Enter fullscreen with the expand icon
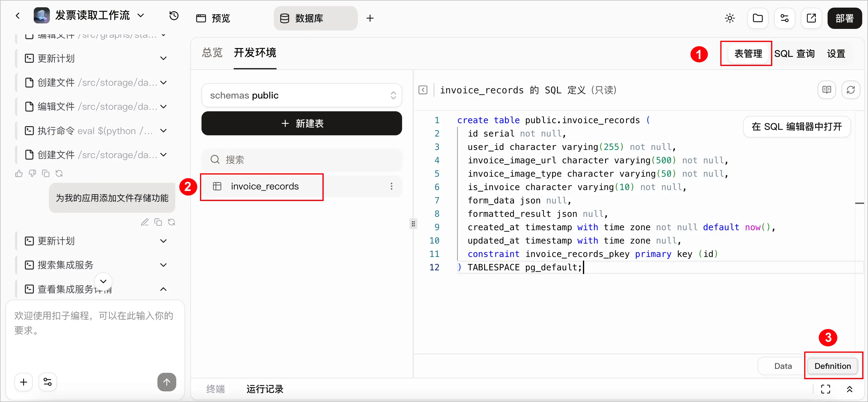Viewport: 868px width, 402px height. point(825,389)
